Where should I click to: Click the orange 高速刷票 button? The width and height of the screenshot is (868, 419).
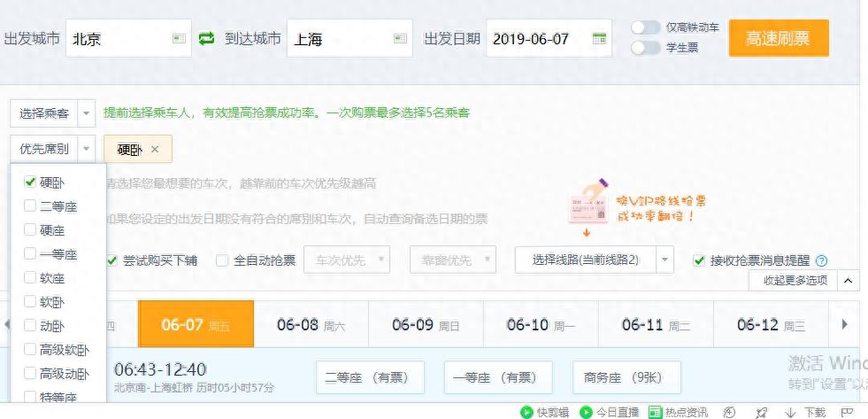(778, 38)
